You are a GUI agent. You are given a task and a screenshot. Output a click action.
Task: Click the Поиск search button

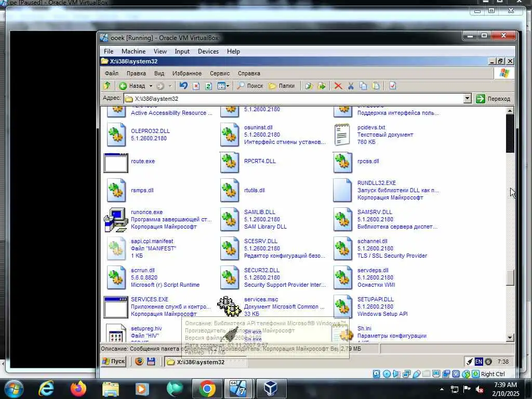pos(250,86)
